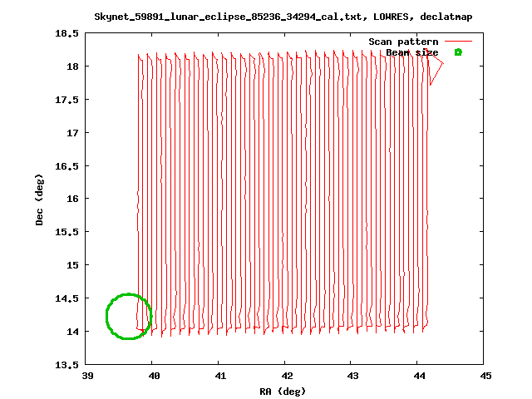Click the 15.5 tick label on Dec axis

point(66,232)
